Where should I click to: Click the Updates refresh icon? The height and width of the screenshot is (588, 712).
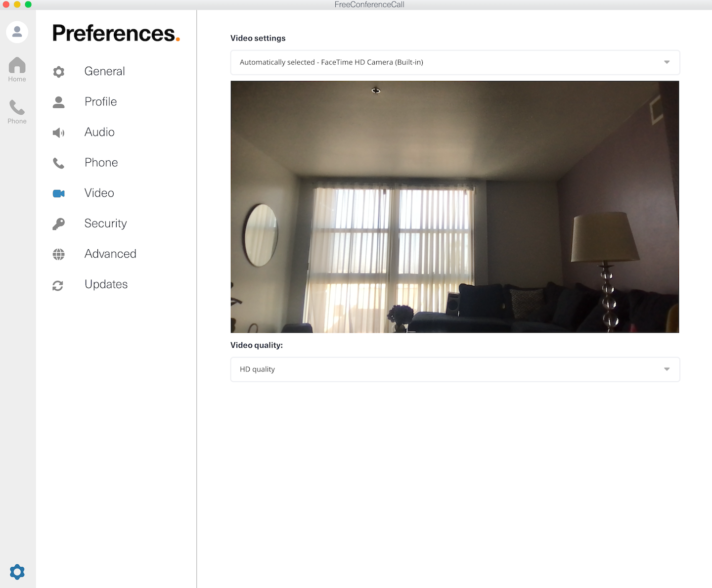58,285
